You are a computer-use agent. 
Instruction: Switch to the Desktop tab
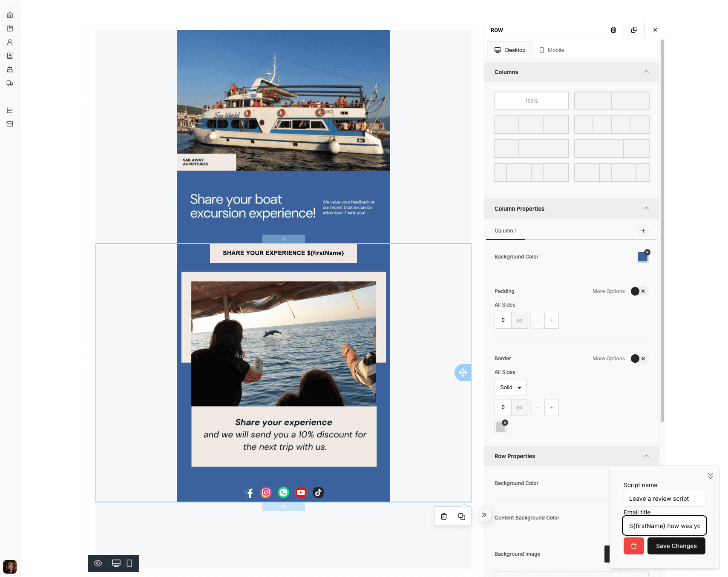(510, 50)
